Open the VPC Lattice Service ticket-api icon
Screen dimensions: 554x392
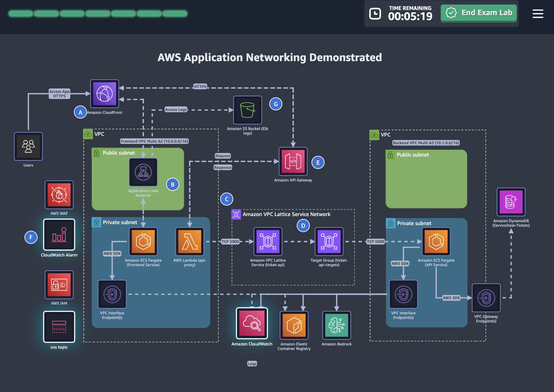268,242
